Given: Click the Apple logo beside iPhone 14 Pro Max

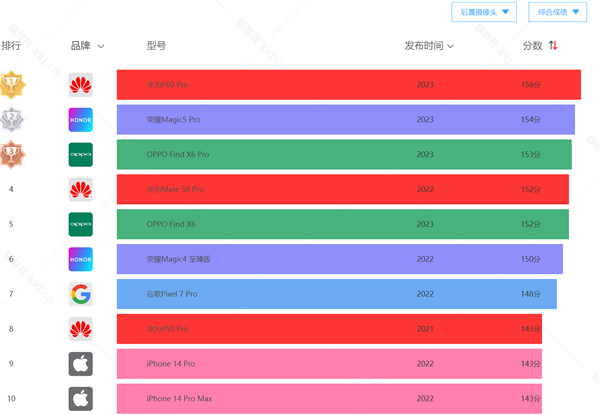Looking at the screenshot, I should coord(81,399).
